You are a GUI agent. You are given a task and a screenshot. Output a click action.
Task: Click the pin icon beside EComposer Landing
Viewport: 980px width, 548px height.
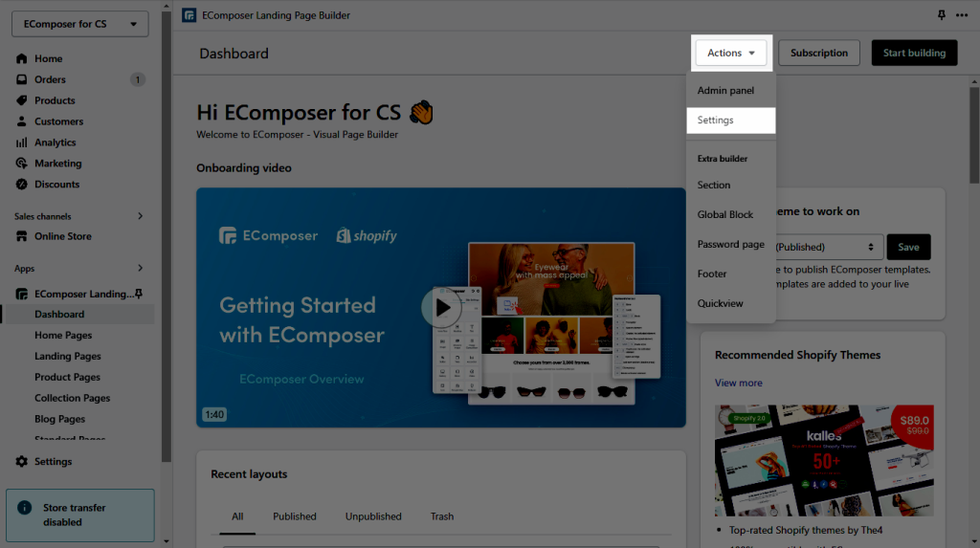click(x=139, y=294)
